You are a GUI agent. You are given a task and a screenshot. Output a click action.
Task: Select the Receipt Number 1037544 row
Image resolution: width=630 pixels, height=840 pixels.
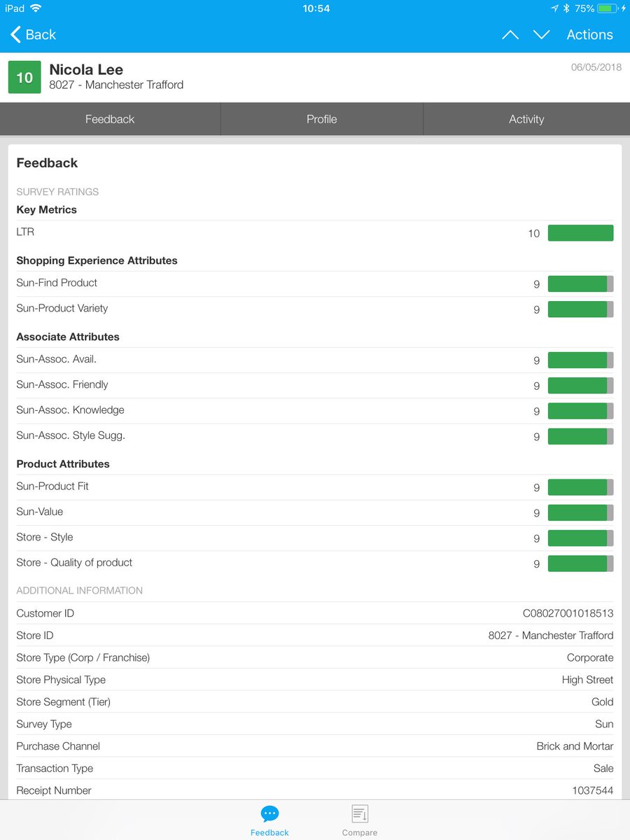315,790
